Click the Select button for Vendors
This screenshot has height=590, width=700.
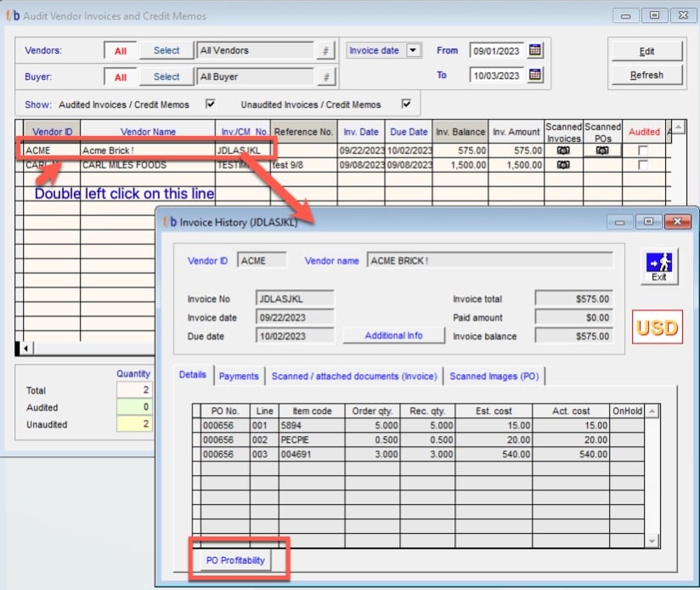point(167,51)
